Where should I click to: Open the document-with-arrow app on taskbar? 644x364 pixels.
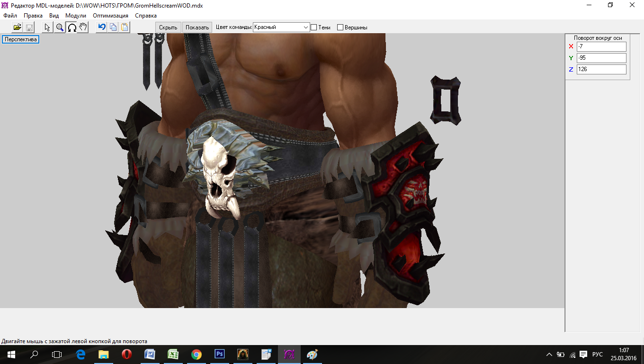[266, 355]
